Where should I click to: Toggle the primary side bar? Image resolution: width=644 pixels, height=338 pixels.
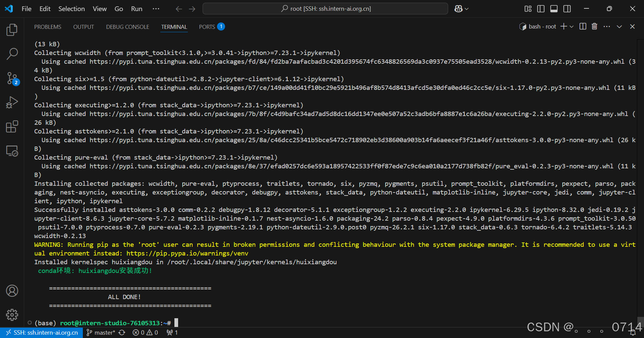pos(541,9)
